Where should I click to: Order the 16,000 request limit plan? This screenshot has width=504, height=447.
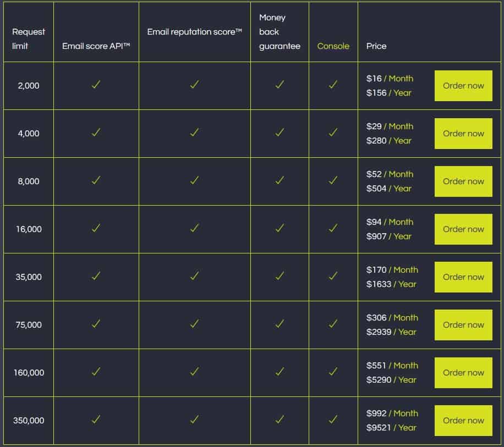point(463,229)
